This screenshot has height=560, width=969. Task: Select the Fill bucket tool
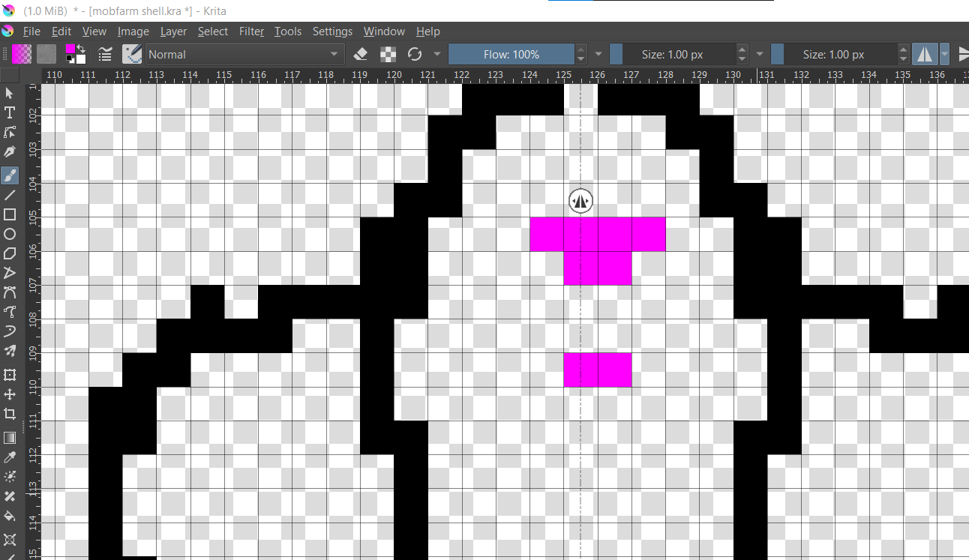pos(10,516)
